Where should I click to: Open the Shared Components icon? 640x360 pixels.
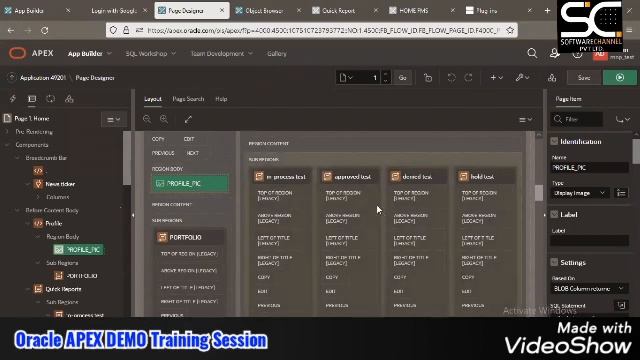click(552, 78)
